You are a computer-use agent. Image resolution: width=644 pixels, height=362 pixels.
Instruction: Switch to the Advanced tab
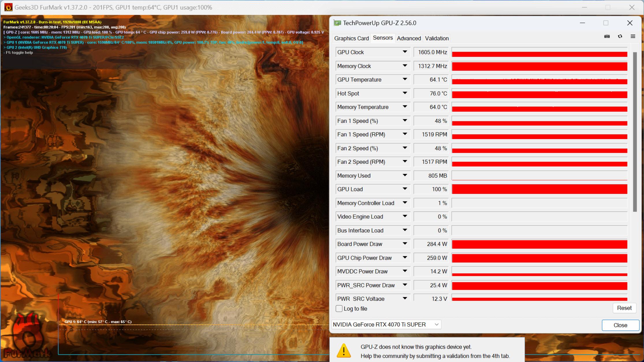(x=407, y=38)
